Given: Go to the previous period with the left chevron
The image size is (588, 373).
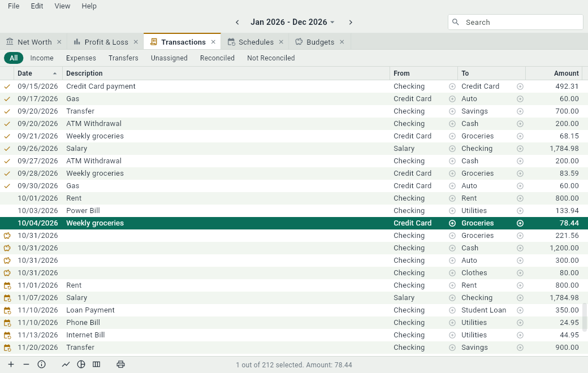Looking at the screenshot, I should 237,23.
